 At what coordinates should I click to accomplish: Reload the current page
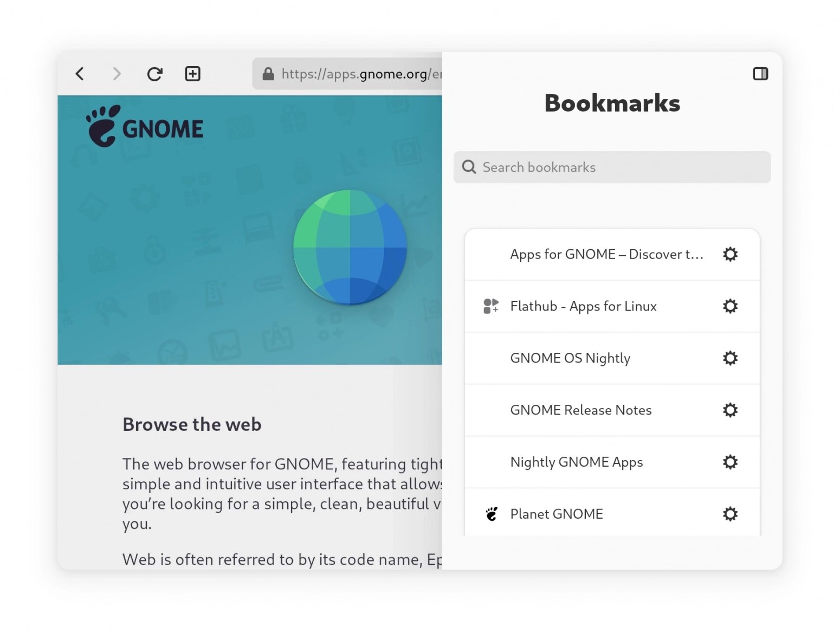point(155,74)
